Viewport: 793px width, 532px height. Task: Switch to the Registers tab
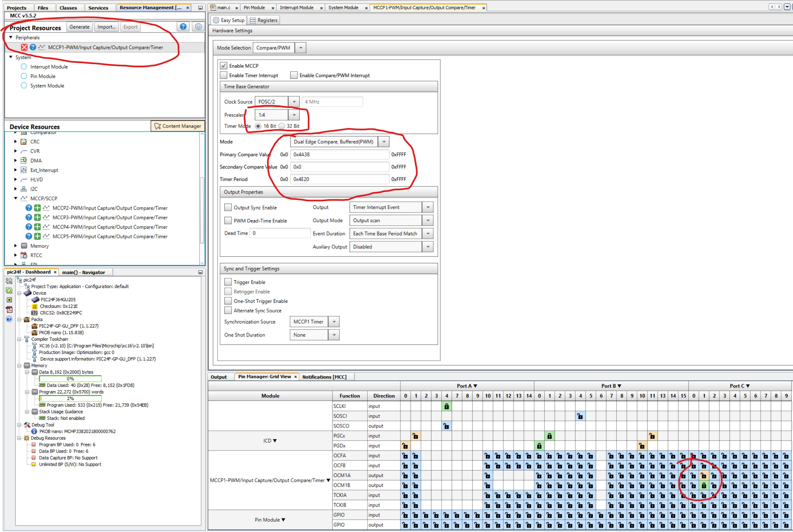pyautogui.click(x=264, y=20)
